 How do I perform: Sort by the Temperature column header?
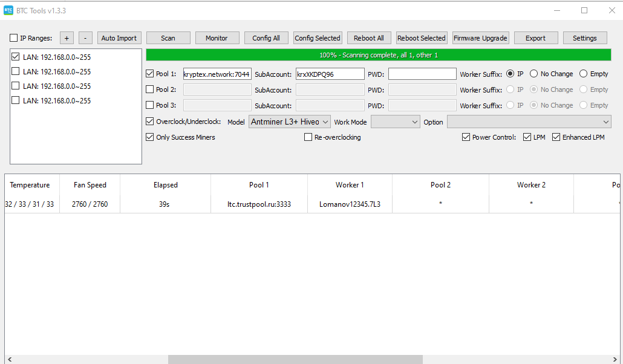[x=30, y=185]
